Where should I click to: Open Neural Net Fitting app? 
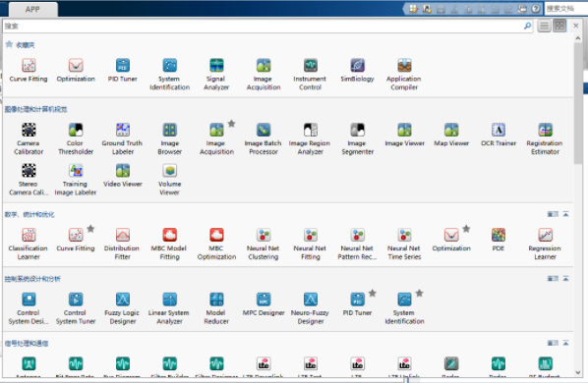point(310,244)
